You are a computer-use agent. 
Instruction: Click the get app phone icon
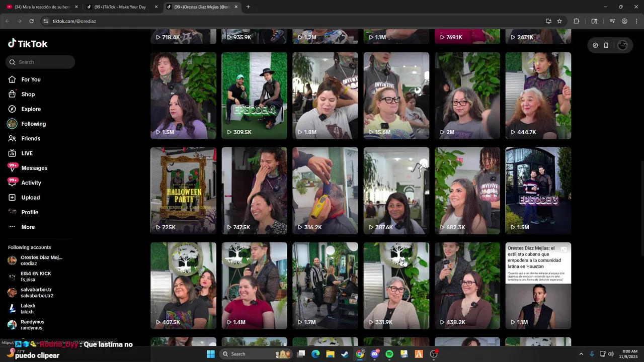[x=606, y=45]
